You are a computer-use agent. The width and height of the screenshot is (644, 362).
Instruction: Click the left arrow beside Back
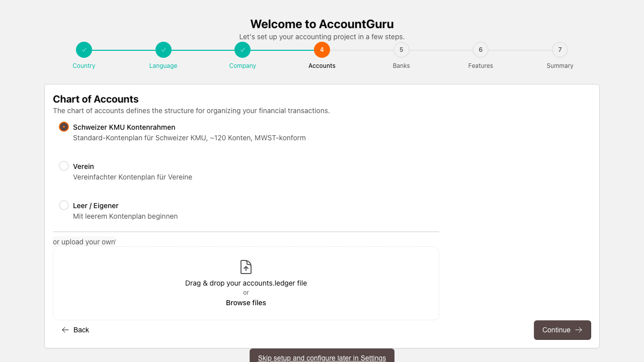coord(65,330)
